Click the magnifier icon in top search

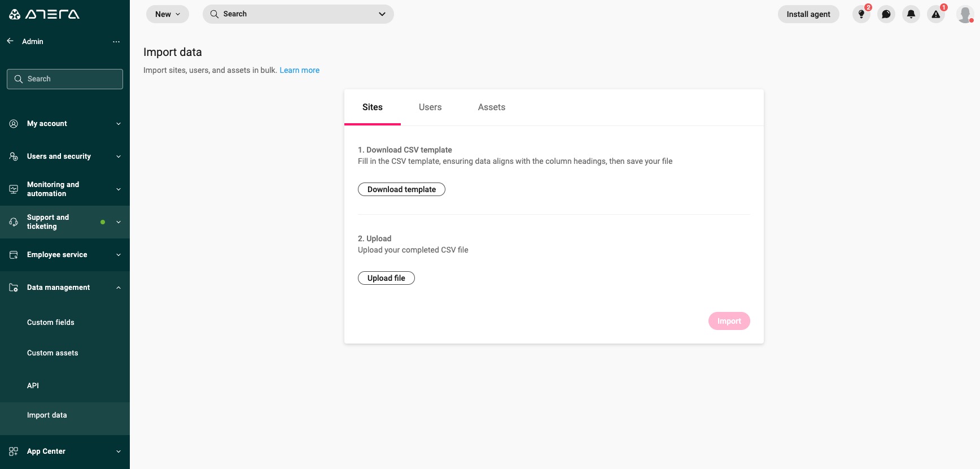point(215,14)
